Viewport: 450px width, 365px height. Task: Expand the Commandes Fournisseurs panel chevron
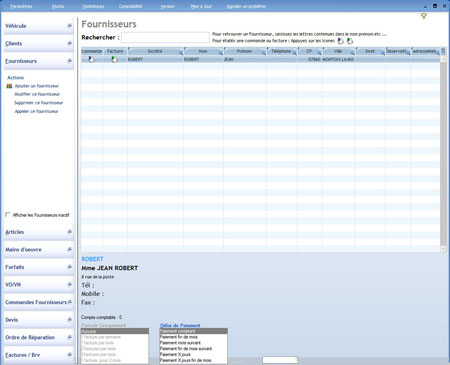point(70,302)
